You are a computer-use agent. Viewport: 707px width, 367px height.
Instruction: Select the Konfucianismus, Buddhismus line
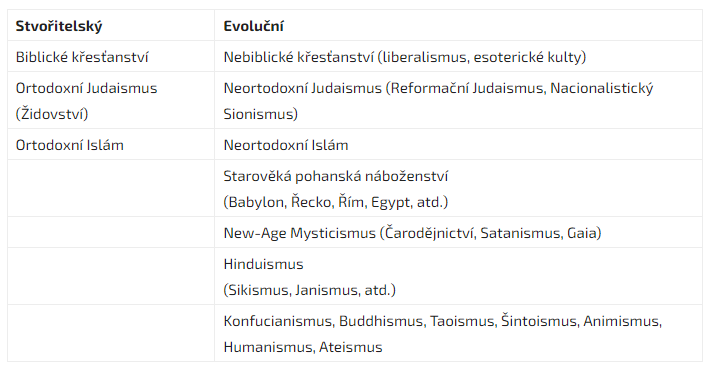tap(442, 321)
